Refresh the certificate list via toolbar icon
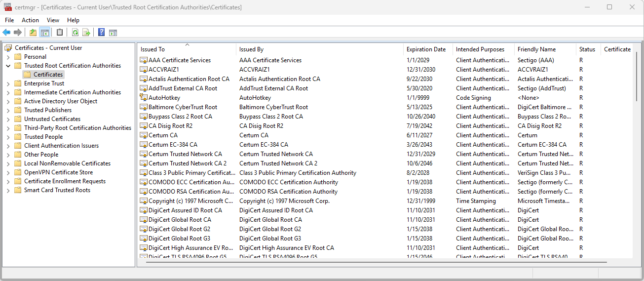 pos(75,33)
